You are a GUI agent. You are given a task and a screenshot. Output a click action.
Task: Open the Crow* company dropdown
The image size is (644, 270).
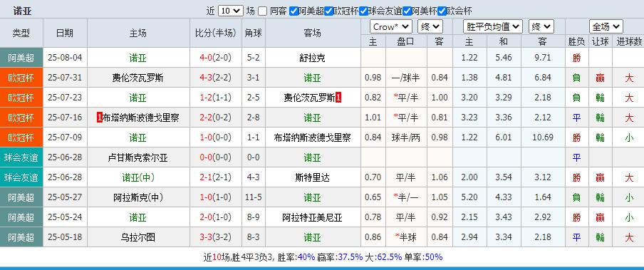click(x=391, y=26)
